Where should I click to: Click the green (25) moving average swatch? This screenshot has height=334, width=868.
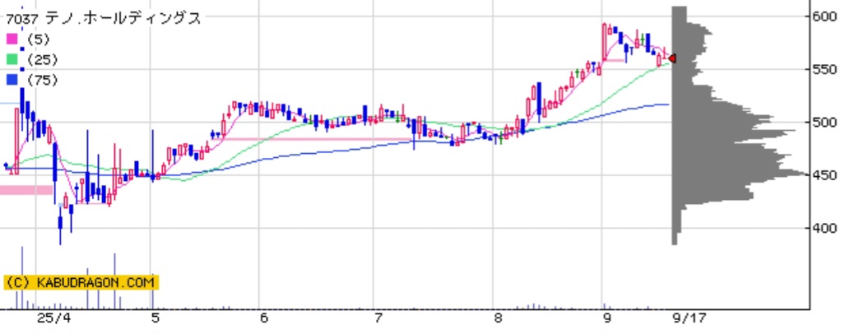pyautogui.click(x=12, y=59)
